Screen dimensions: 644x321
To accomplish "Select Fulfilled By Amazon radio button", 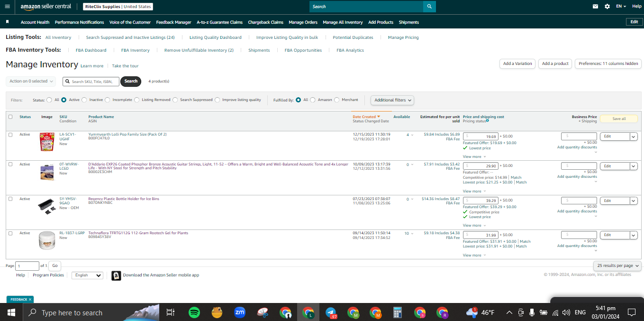I will (x=313, y=100).
